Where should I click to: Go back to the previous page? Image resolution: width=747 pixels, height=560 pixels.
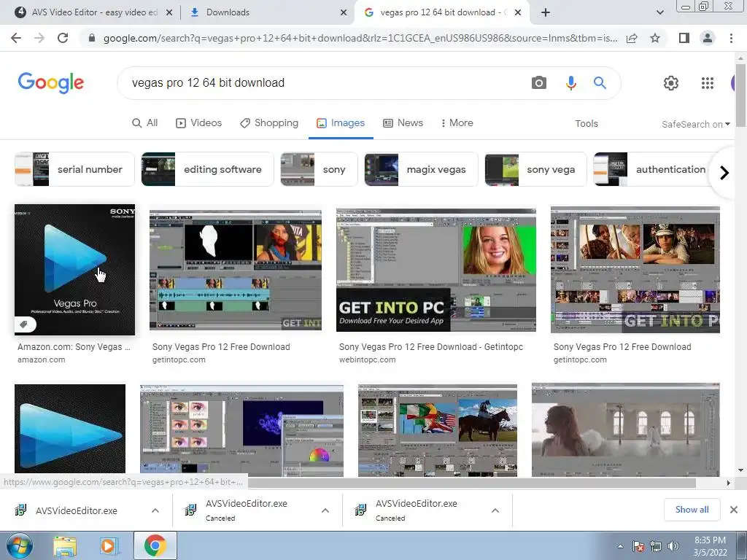click(16, 38)
